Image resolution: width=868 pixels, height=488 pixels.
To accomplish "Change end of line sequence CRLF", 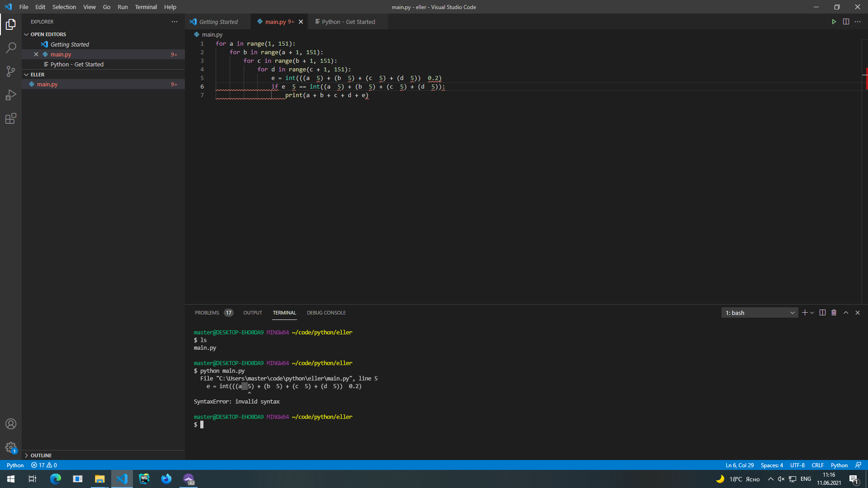I will [x=817, y=465].
